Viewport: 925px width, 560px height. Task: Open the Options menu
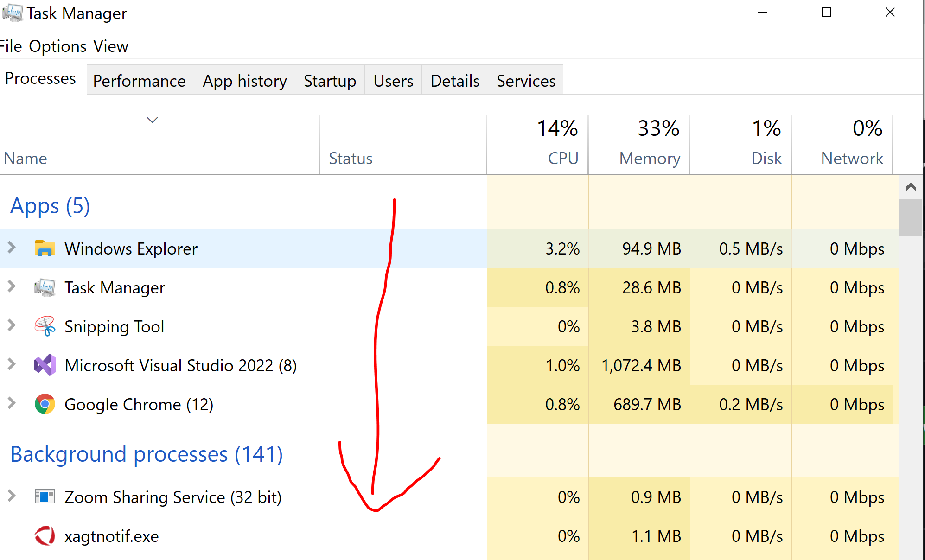[x=57, y=46]
